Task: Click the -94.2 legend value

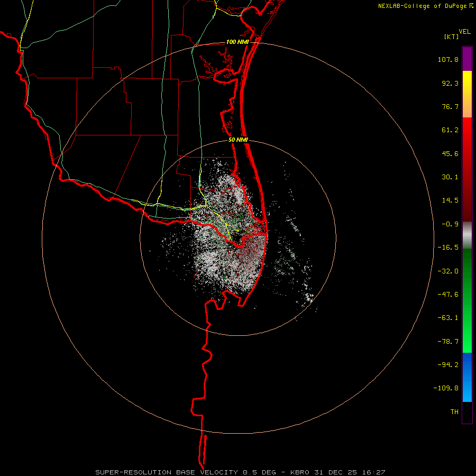Action: pos(448,364)
